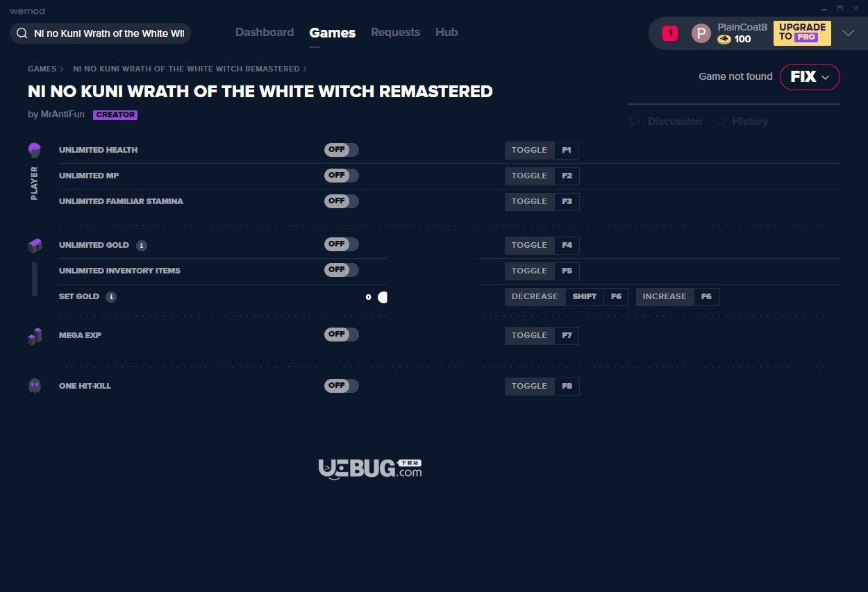The width and height of the screenshot is (868, 592).
Task: Click the Game not found status text
Action: click(735, 77)
